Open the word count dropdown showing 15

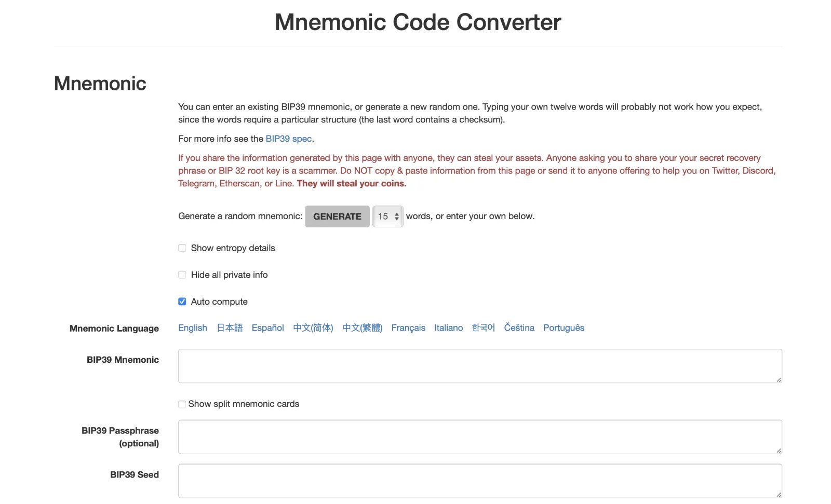[384, 216]
